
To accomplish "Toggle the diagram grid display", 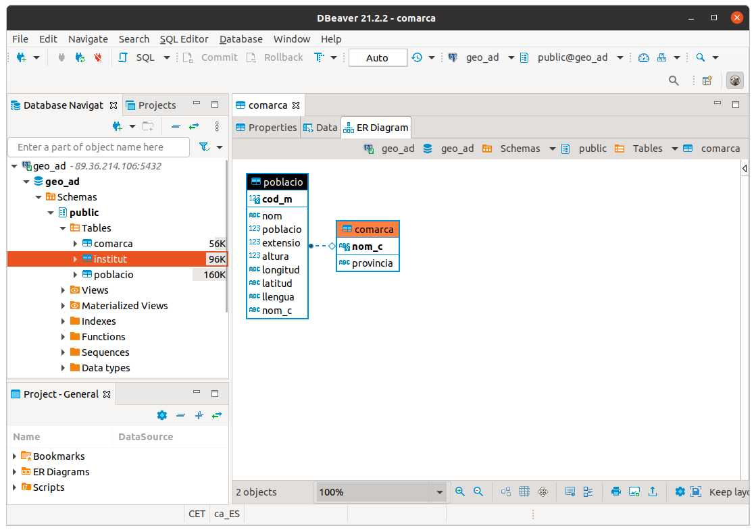I will (x=524, y=492).
